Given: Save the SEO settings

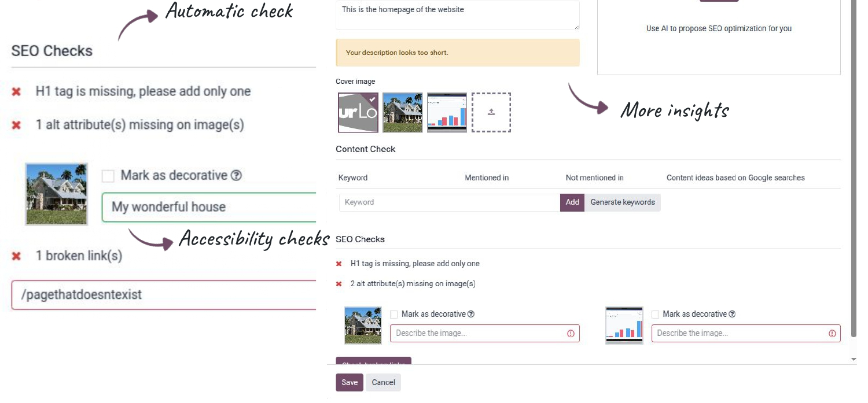Looking at the screenshot, I should [349, 382].
